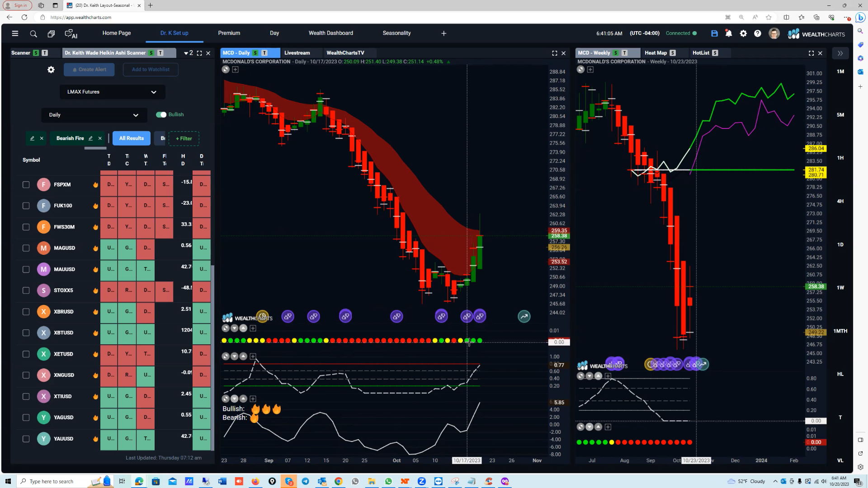
Task: Select the 1MTH timeframe button
Action: 840,331
